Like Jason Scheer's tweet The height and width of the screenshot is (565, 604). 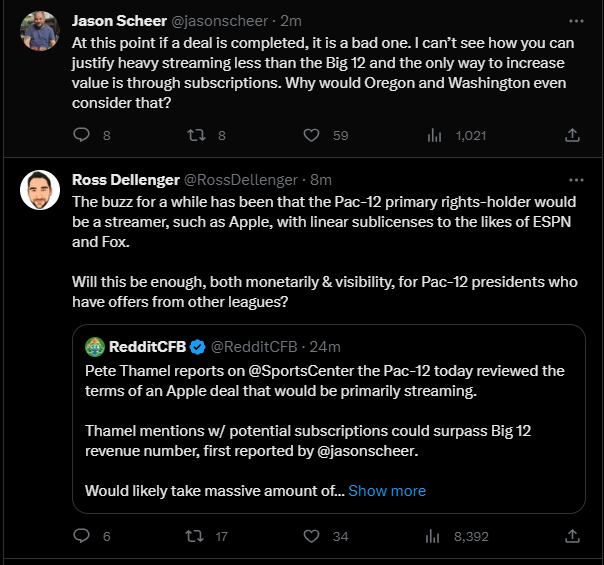click(x=312, y=134)
